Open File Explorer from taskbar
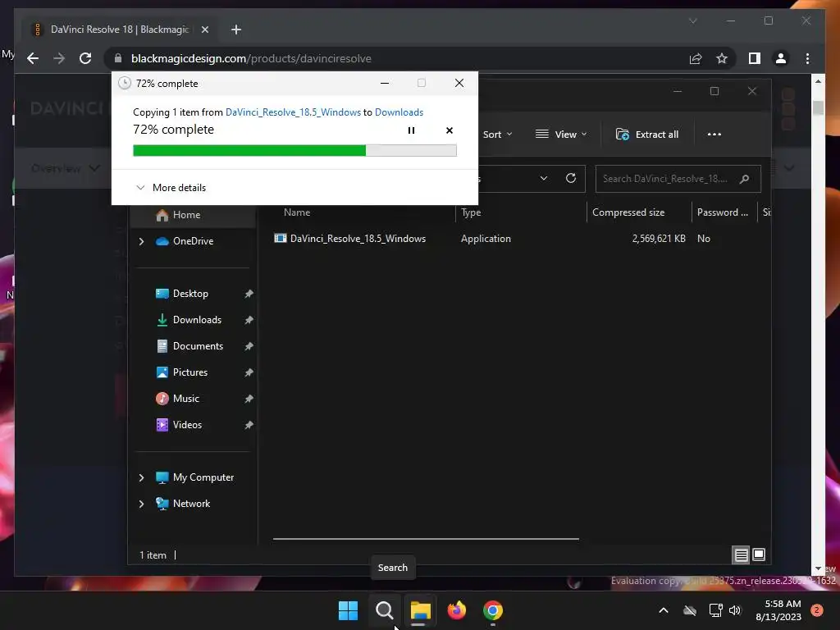 tap(421, 610)
